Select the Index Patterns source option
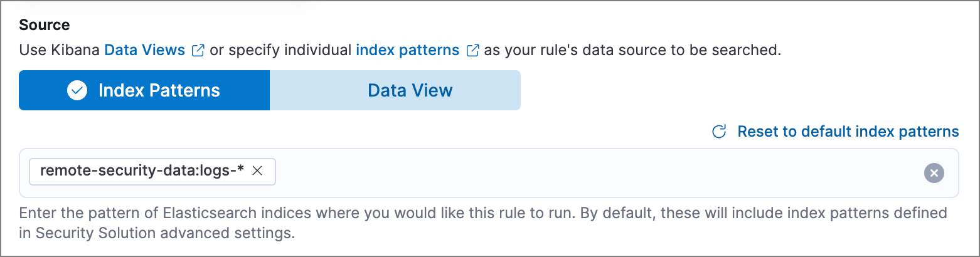980x257 pixels. tap(159, 90)
